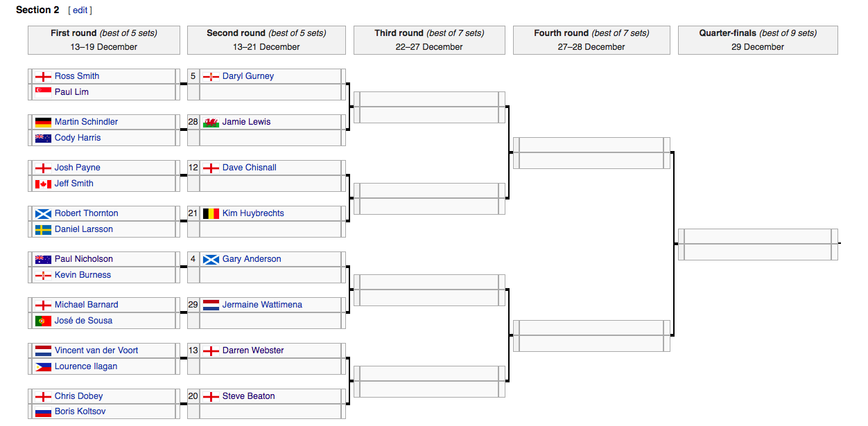Image resolution: width=868 pixels, height=426 pixels.
Task: Follow the Robert Thornton link
Action: (87, 213)
